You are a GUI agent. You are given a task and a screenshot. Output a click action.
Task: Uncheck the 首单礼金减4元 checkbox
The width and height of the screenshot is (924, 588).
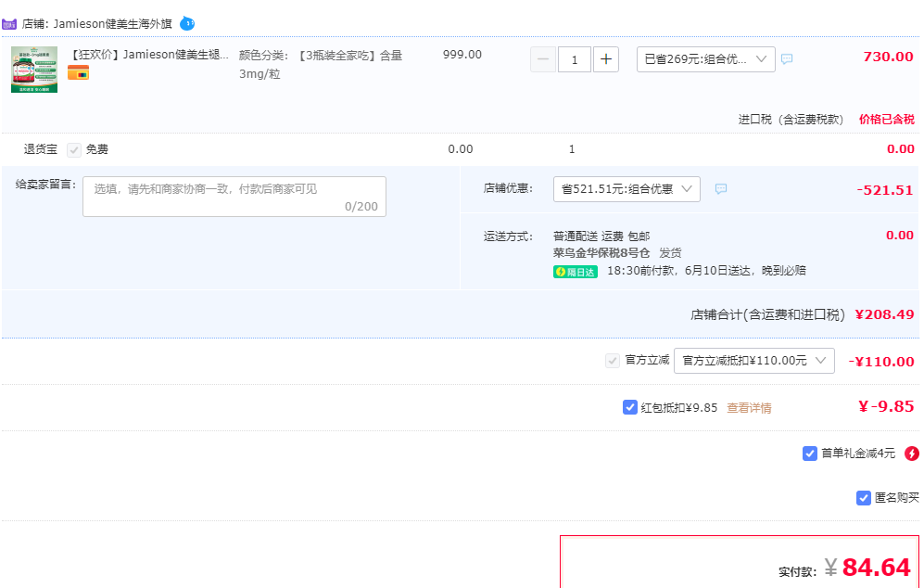coord(810,453)
